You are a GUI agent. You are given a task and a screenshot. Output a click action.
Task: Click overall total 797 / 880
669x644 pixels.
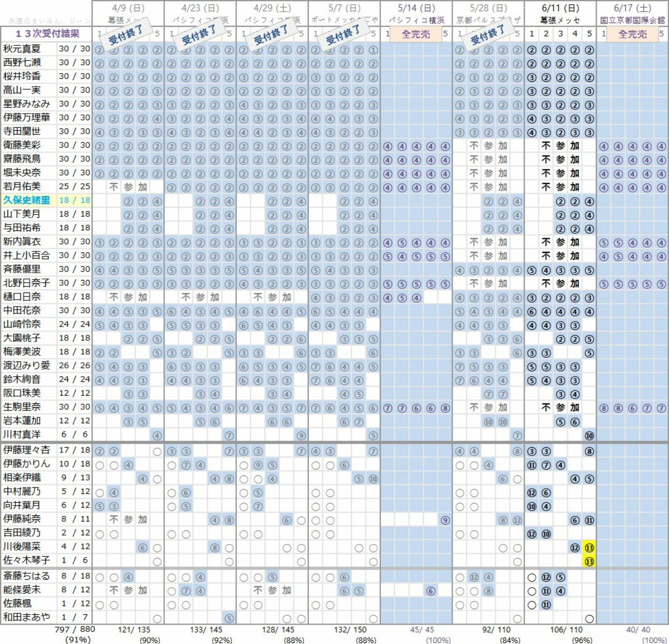(x=75, y=629)
